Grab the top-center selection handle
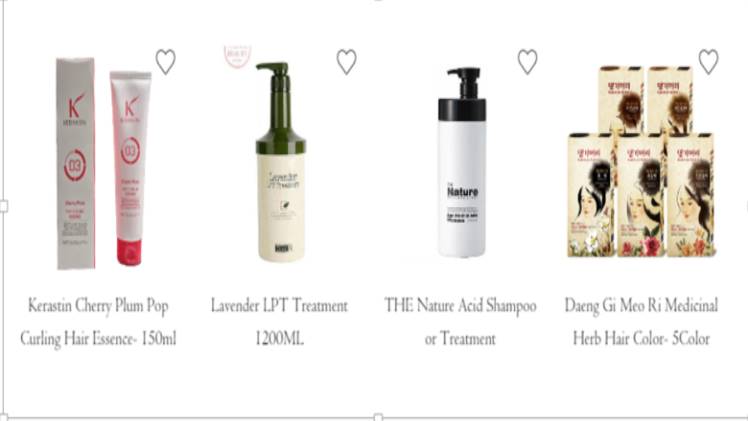Screen dimensions: 748x421 pos(378,0)
